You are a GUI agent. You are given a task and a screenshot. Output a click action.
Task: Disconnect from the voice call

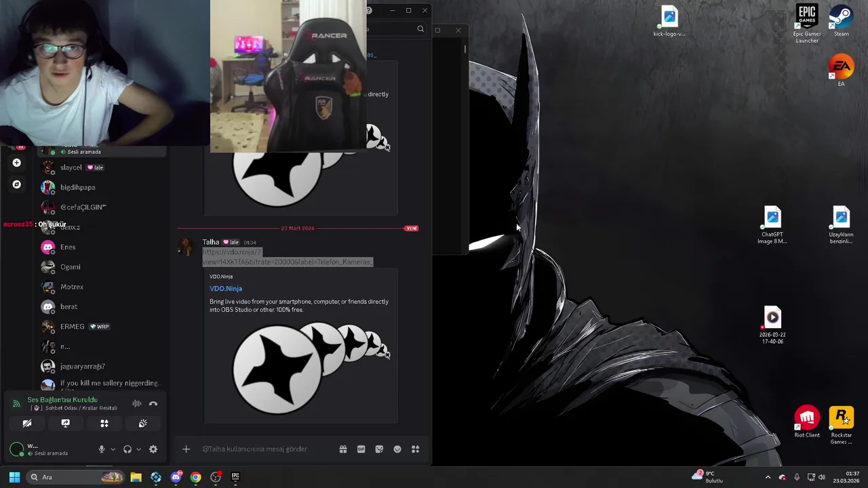153,404
